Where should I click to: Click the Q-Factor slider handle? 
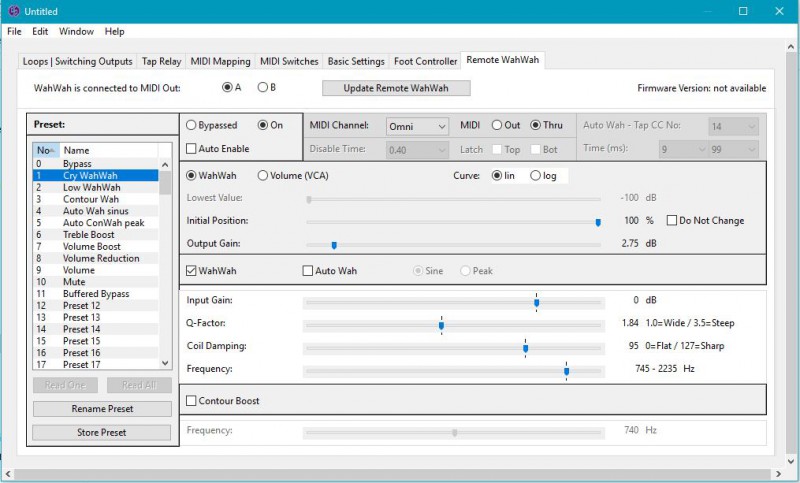pyautogui.click(x=441, y=324)
